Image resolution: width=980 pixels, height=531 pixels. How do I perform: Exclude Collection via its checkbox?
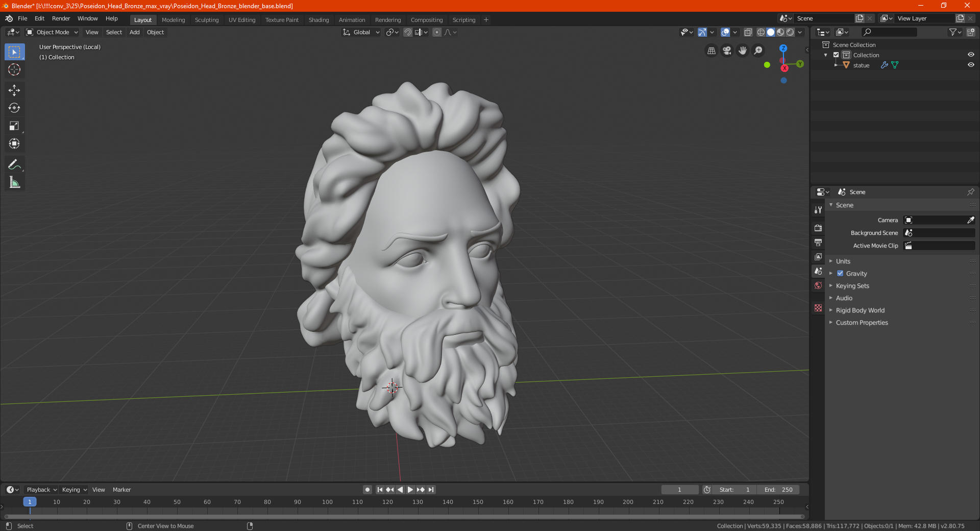point(836,55)
